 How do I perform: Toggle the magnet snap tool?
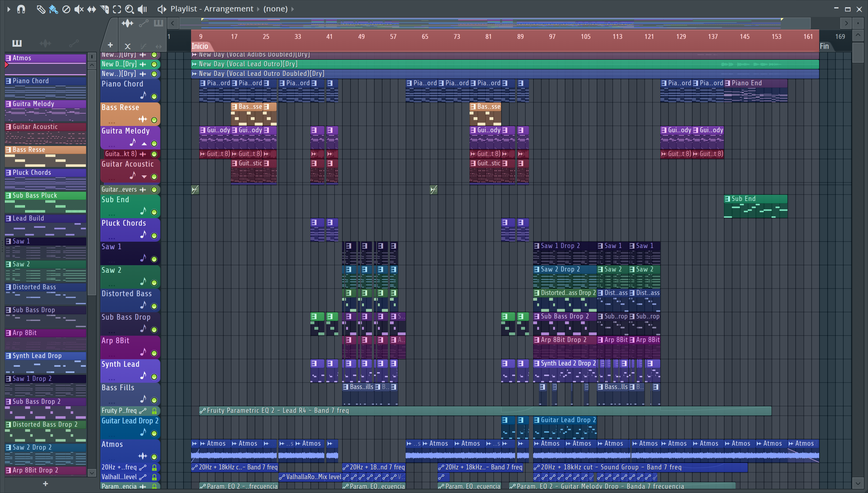21,9
